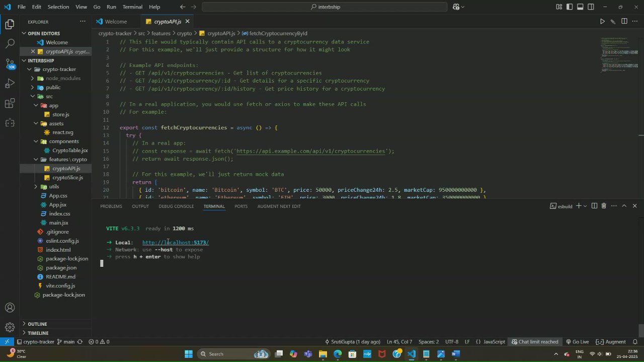This screenshot has width=644, height=362.
Task: Kill terminal using the trash icon
Action: click(x=604, y=206)
